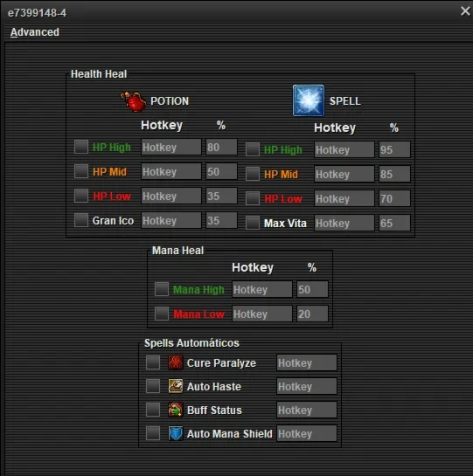This screenshot has height=476, width=473.
Task: Select Auto Mana Shield hotkey field
Action: coord(307,433)
